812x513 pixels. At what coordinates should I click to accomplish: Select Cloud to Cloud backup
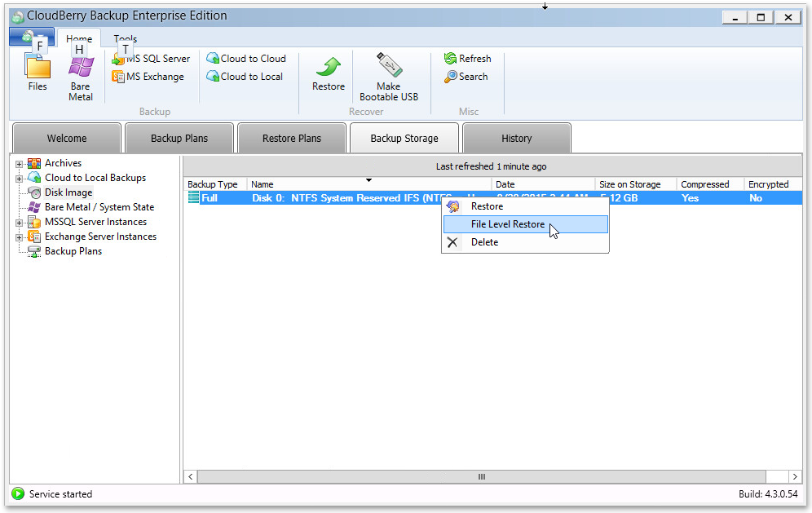point(246,59)
